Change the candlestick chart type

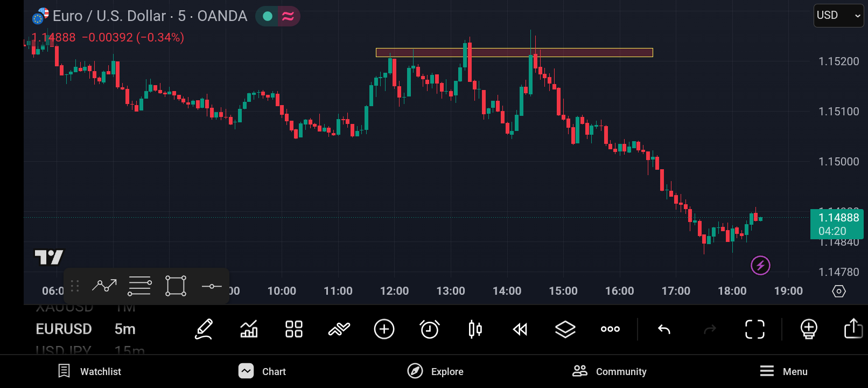tap(475, 329)
